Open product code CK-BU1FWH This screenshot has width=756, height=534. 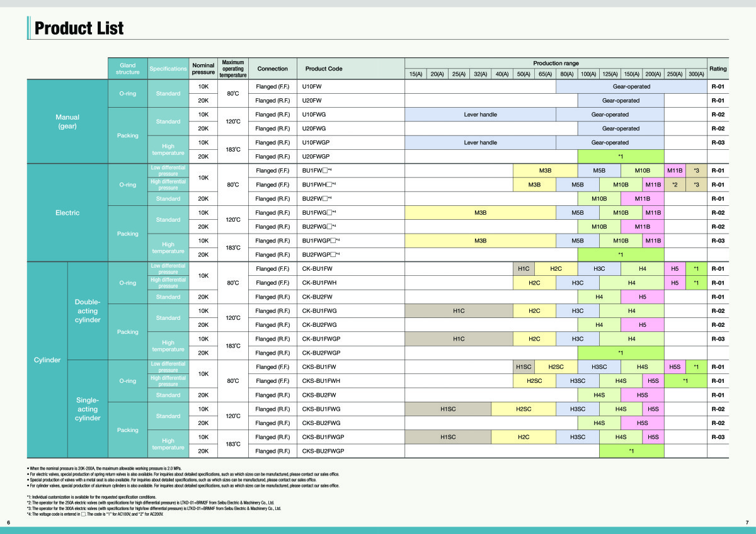coord(319,283)
